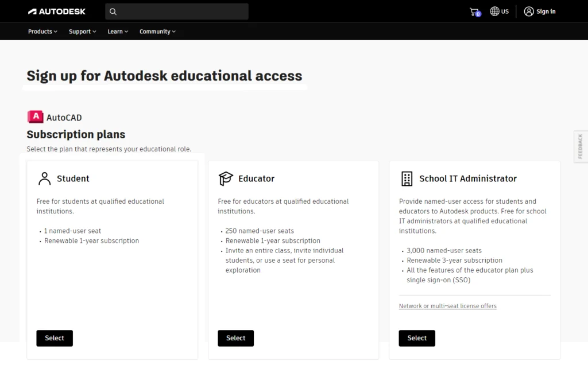Click 'Sign up for Autodesk educational access' title
588x369 pixels.
click(164, 76)
